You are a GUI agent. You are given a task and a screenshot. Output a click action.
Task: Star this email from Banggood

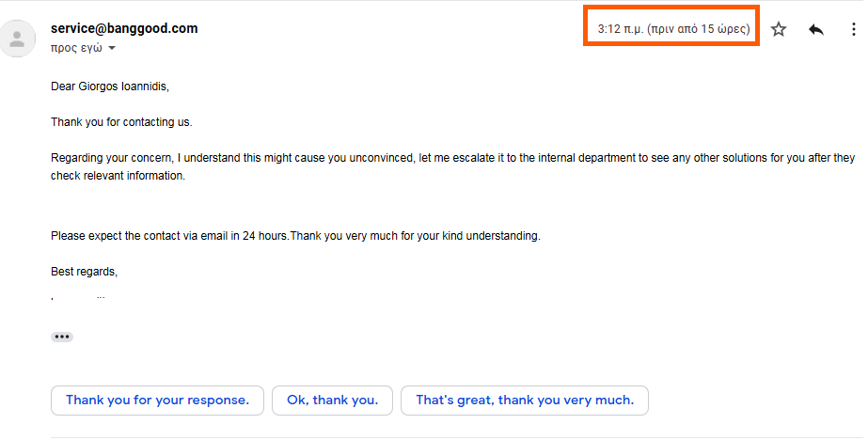pyautogui.click(x=779, y=30)
